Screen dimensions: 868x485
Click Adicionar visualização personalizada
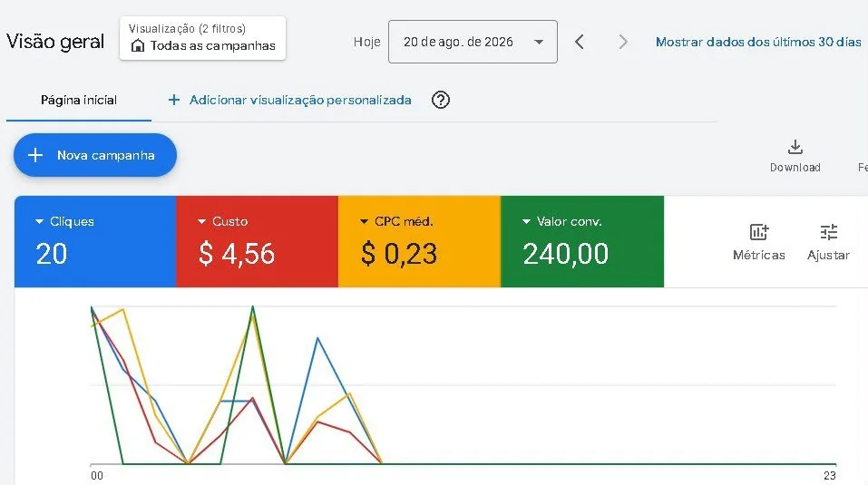point(300,100)
